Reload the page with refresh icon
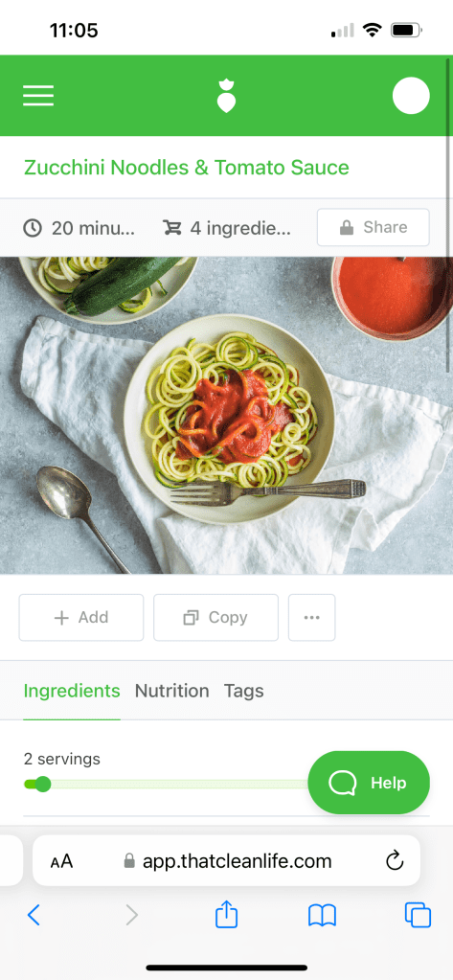The height and width of the screenshot is (980, 453). click(x=395, y=860)
